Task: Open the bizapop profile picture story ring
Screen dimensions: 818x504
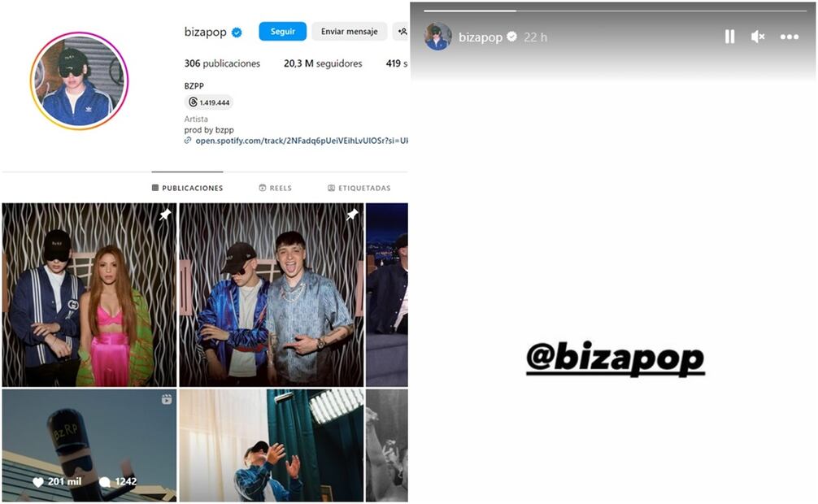Action: [79, 80]
